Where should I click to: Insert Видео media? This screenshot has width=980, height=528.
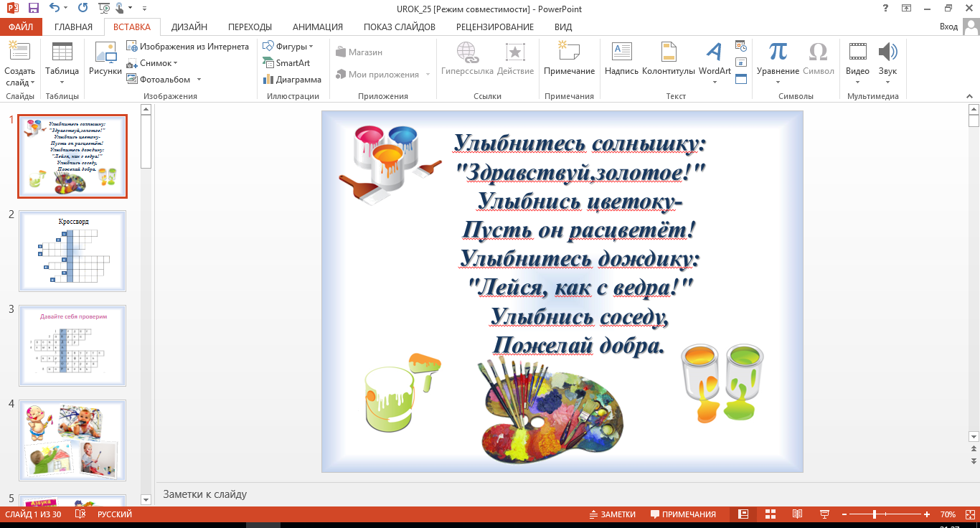(x=858, y=52)
